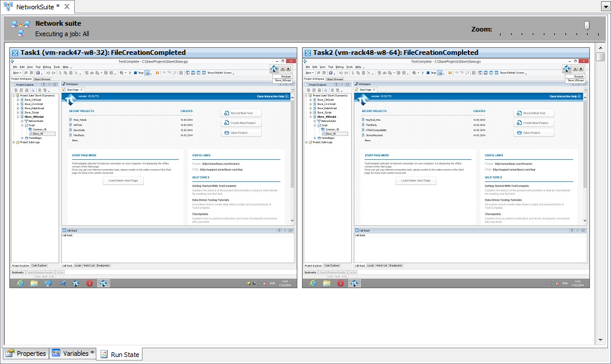In Task1 screen, click playback indicator stop button
The height and width of the screenshot is (364, 611).
289,68
